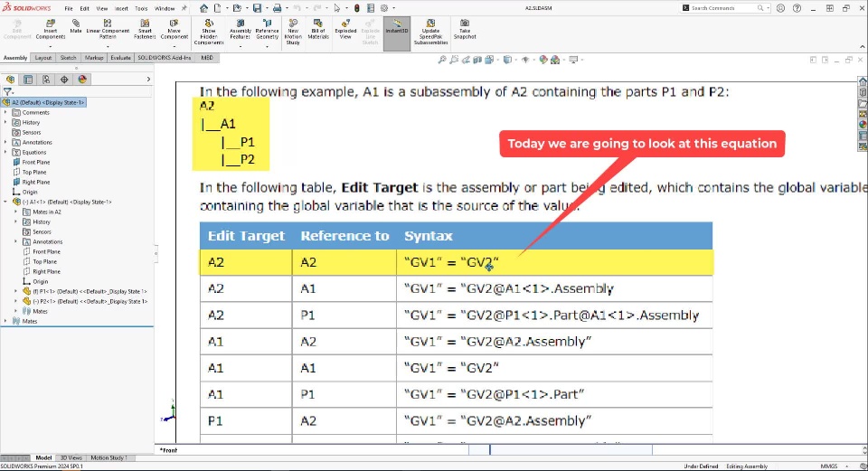Expand the Equations folder in tree
This screenshot has height=471, width=868.
[6, 152]
